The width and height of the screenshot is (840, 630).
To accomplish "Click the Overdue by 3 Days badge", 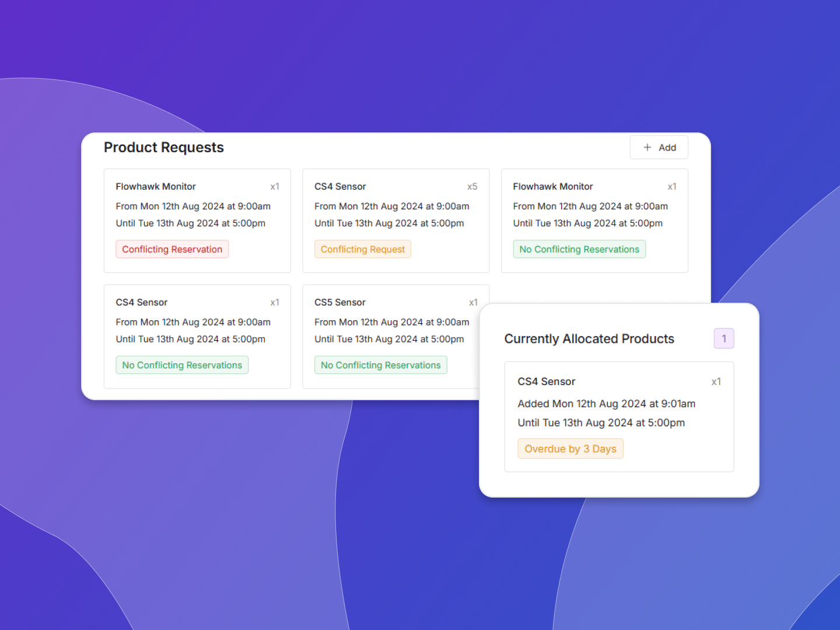I will 570,449.
